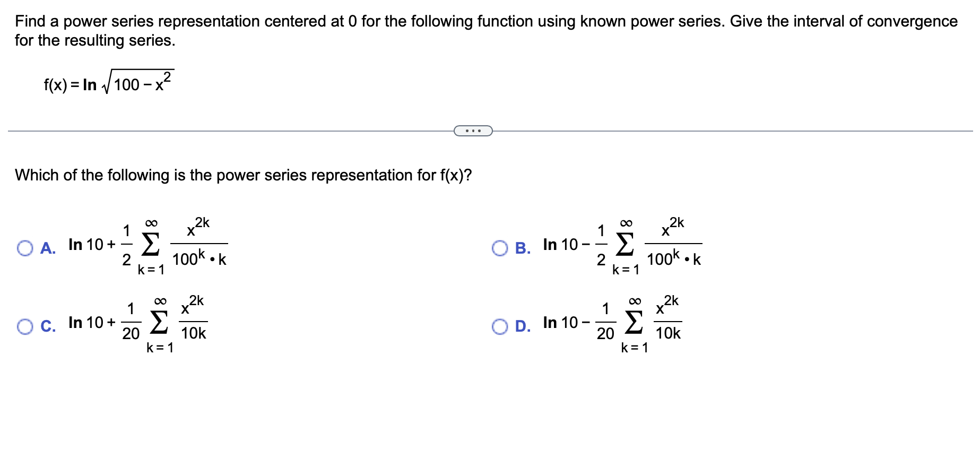
Task: Click the label D next to fourth option
Action: [523, 326]
